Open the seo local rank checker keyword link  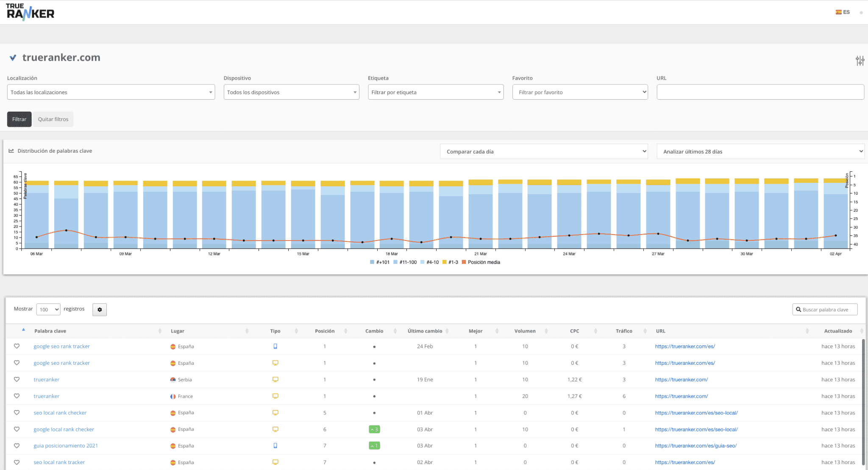(x=60, y=413)
